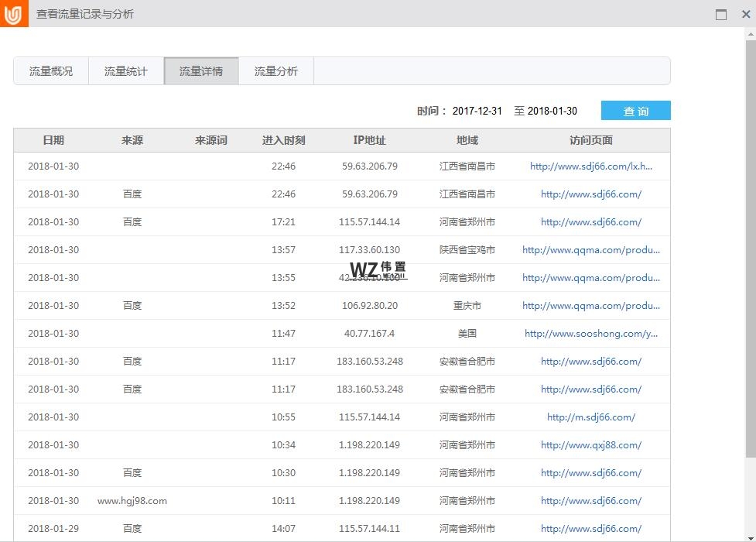Click the 进入时刻 column header
The width and height of the screenshot is (756, 542).
click(283, 140)
